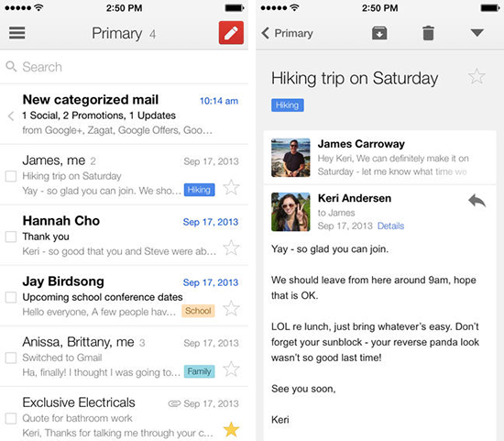Reply to Keri Andersen's message
504x441 pixels.
click(477, 201)
